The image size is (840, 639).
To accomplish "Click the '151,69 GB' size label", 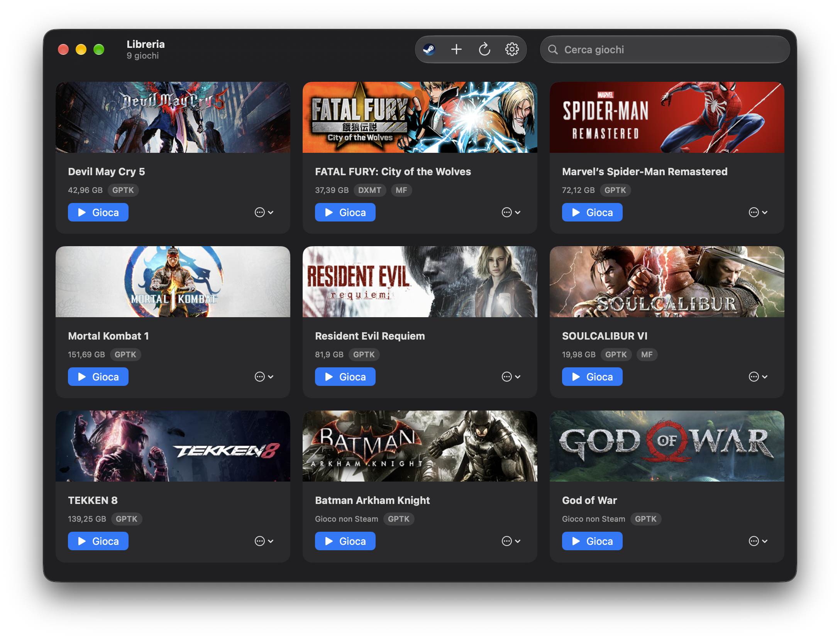I will [x=86, y=355].
